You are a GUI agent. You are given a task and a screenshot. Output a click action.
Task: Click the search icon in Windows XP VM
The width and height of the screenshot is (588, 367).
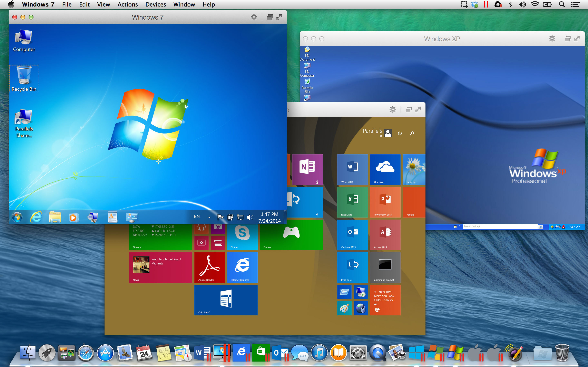(x=541, y=227)
